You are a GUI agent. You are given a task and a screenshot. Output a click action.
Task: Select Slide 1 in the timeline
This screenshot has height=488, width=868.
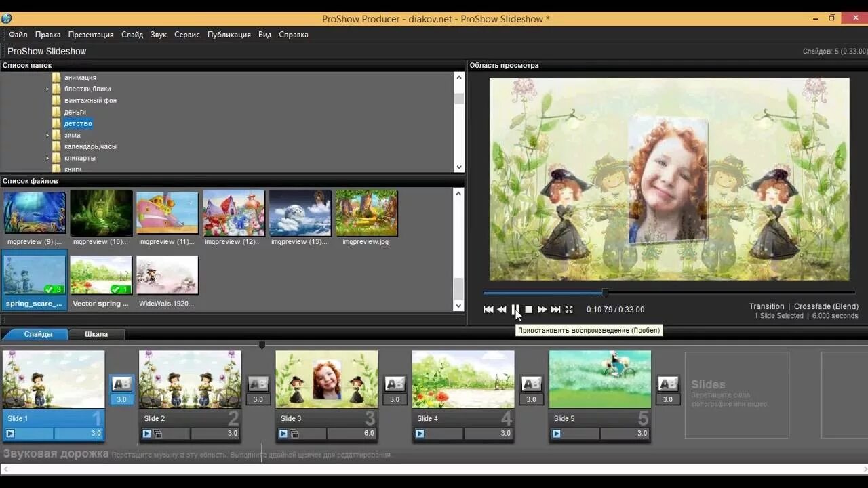tap(54, 380)
